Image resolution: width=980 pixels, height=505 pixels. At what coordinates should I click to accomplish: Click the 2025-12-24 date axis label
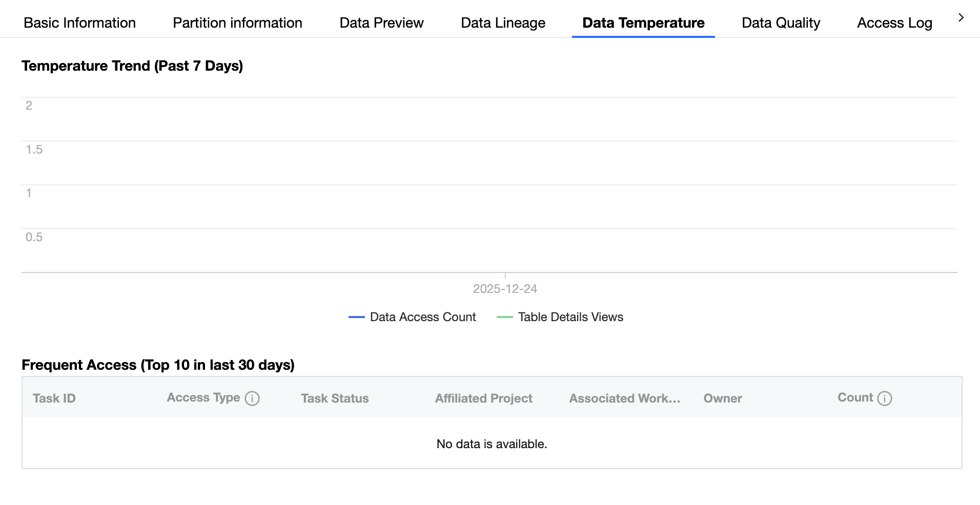pyautogui.click(x=505, y=289)
